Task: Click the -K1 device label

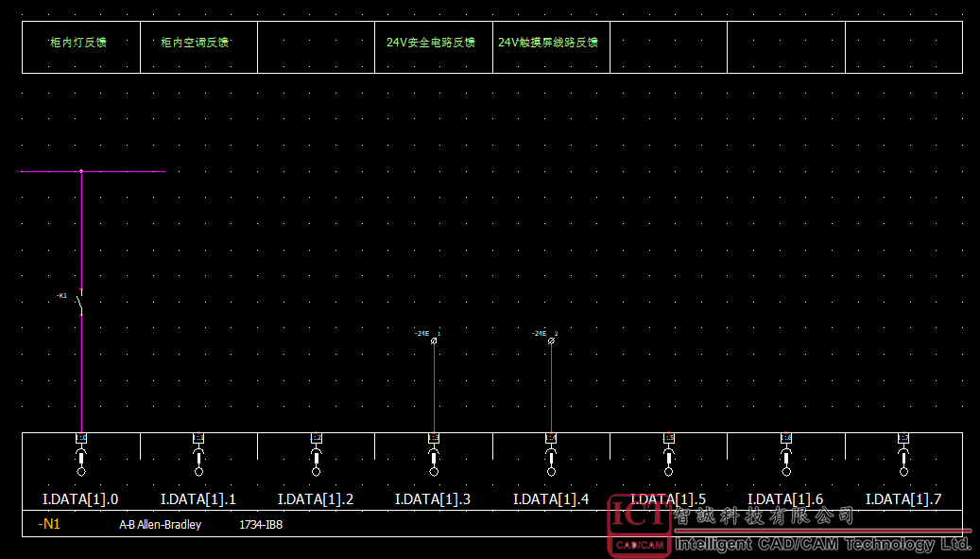Action: tap(61, 295)
